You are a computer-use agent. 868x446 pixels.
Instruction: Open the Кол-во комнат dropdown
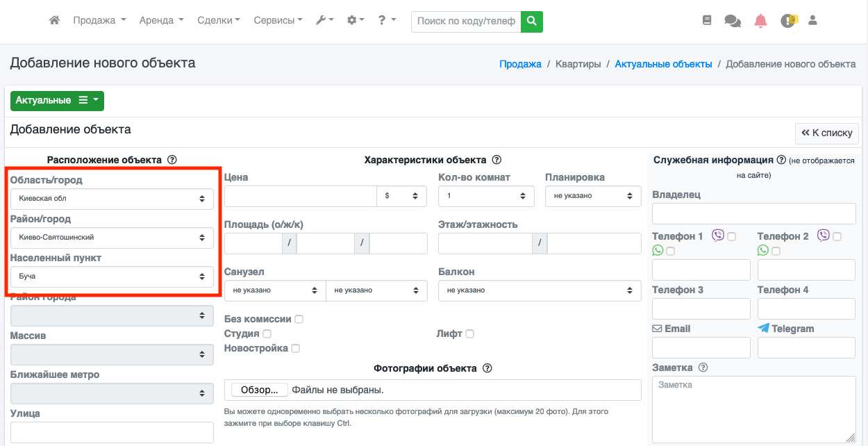[486, 197]
